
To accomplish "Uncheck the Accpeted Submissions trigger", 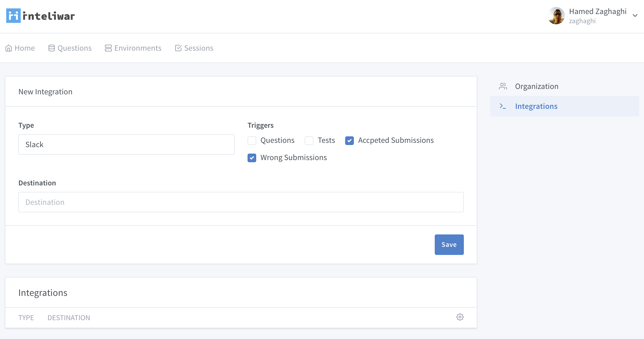I will tap(350, 141).
